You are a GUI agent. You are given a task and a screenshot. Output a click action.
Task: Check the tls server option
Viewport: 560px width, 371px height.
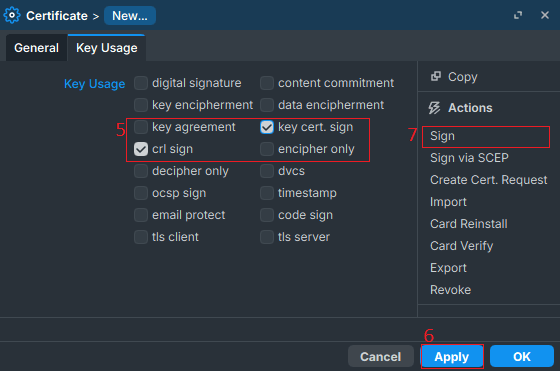267,237
